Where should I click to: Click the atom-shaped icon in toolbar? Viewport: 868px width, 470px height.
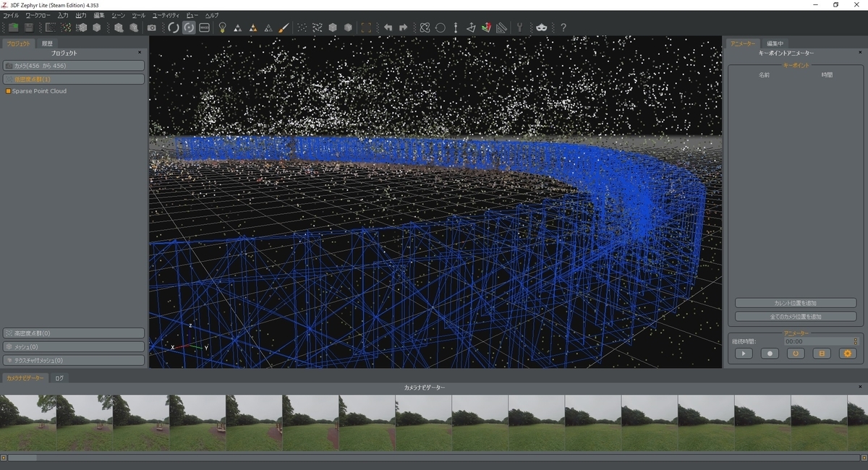click(425, 27)
